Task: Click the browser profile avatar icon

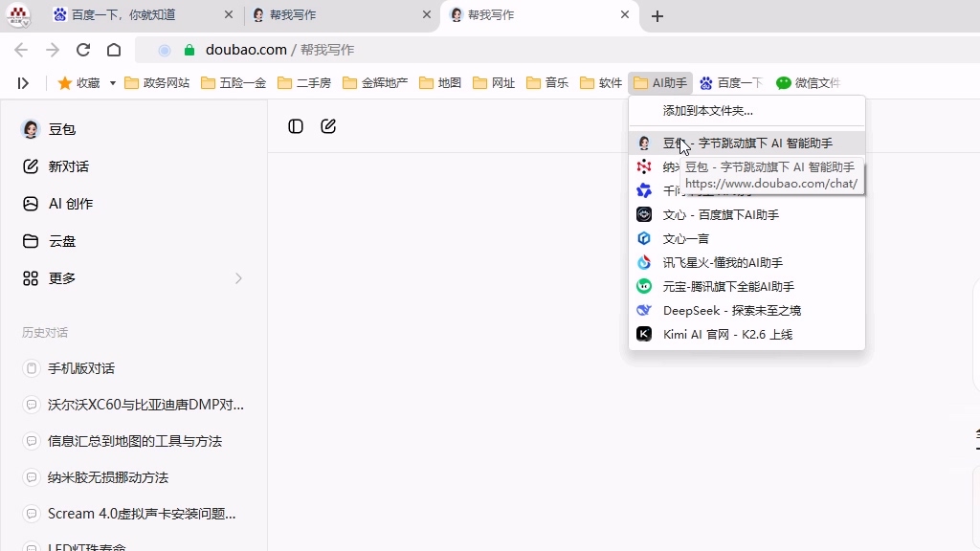Action: click(18, 15)
